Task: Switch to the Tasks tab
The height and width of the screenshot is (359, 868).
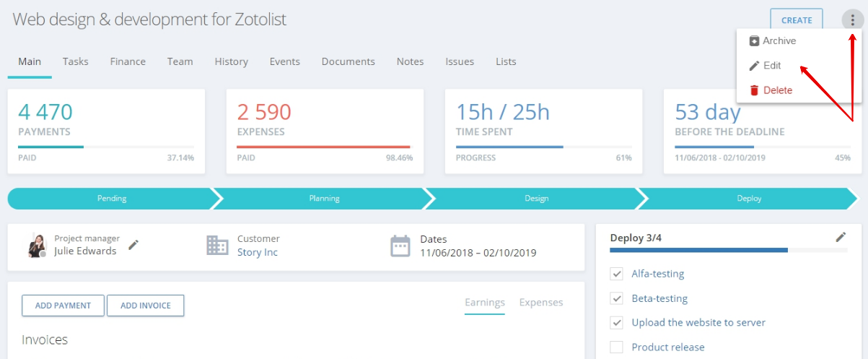Action: 76,61
